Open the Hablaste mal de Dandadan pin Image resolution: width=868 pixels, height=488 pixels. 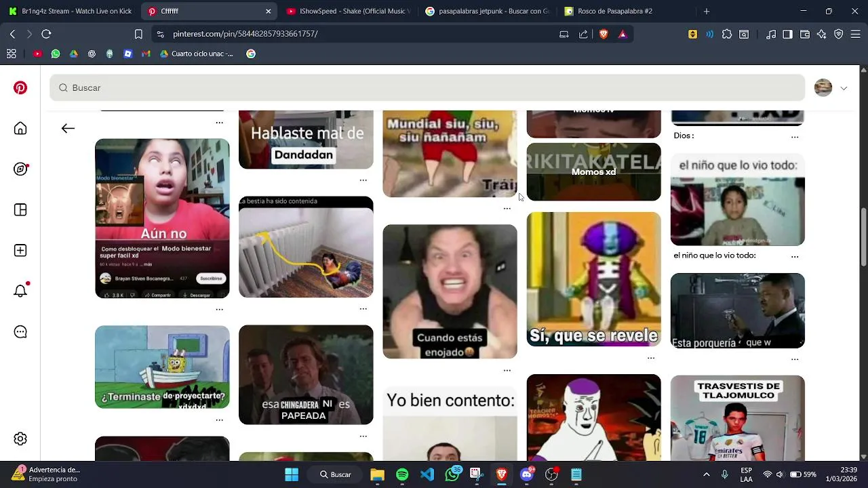point(306,140)
